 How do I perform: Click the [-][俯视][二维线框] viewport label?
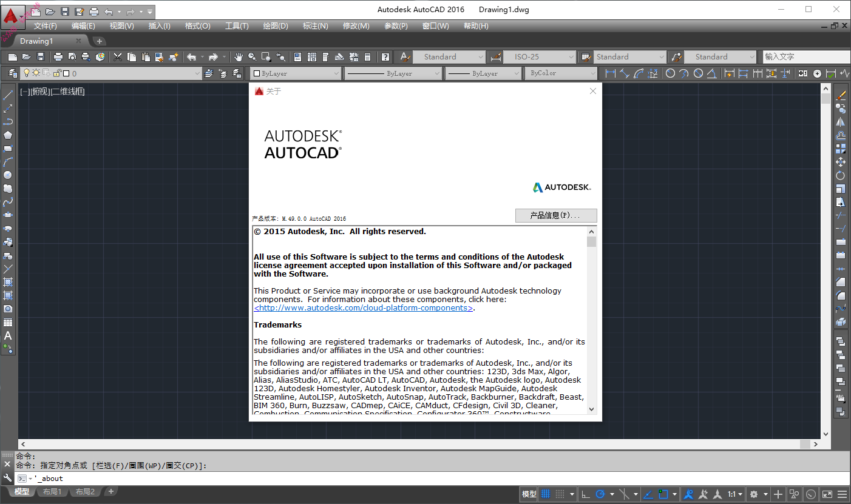click(x=52, y=92)
